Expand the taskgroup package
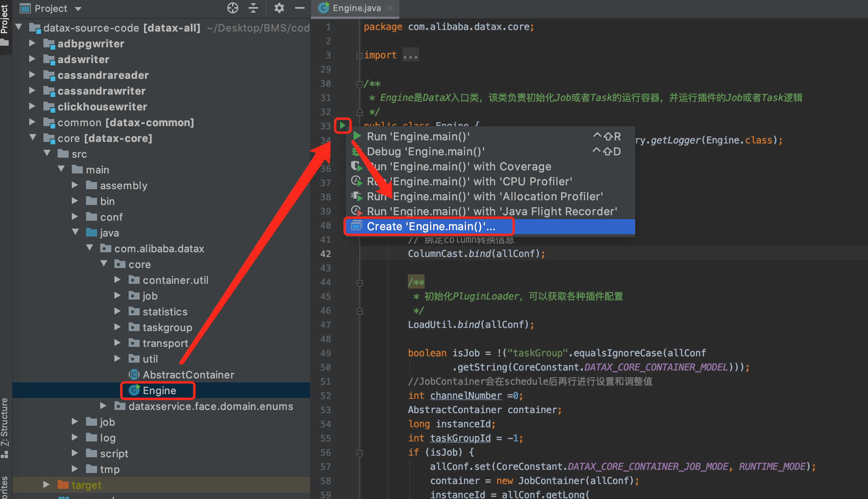Viewport: 868px width, 499px height. (x=118, y=327)
